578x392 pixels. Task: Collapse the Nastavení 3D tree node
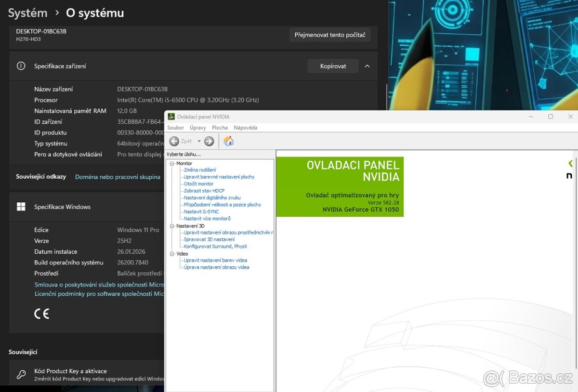point(172,226)
